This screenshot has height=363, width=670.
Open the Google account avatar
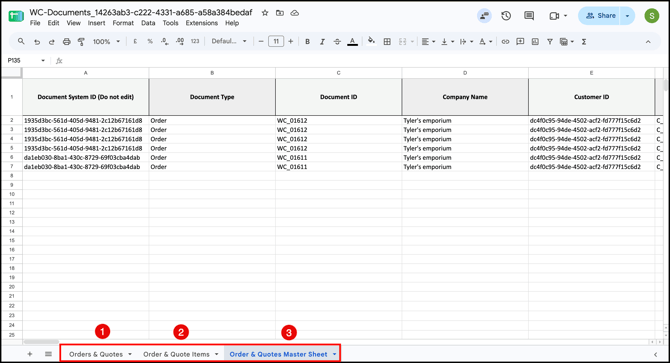652,16
